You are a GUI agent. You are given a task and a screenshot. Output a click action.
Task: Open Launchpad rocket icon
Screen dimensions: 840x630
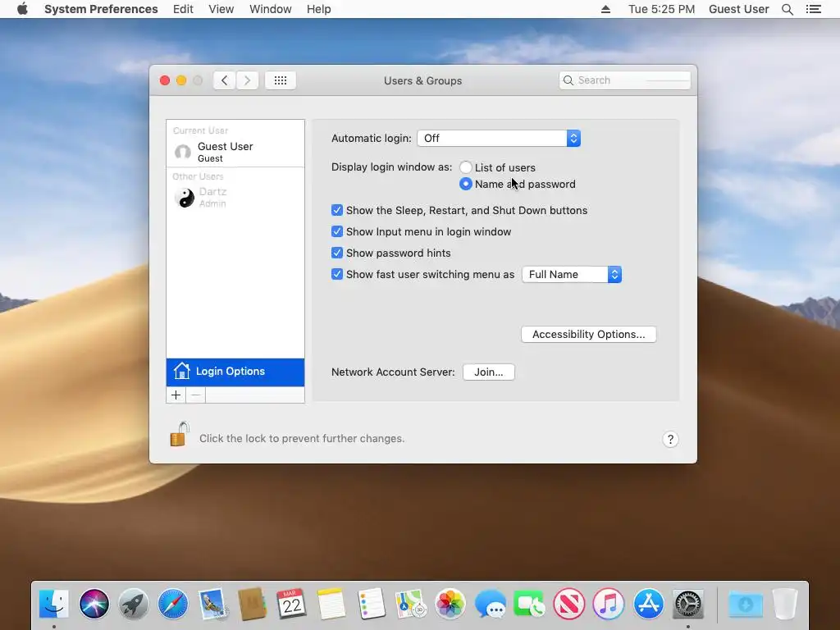click(134, 604)
